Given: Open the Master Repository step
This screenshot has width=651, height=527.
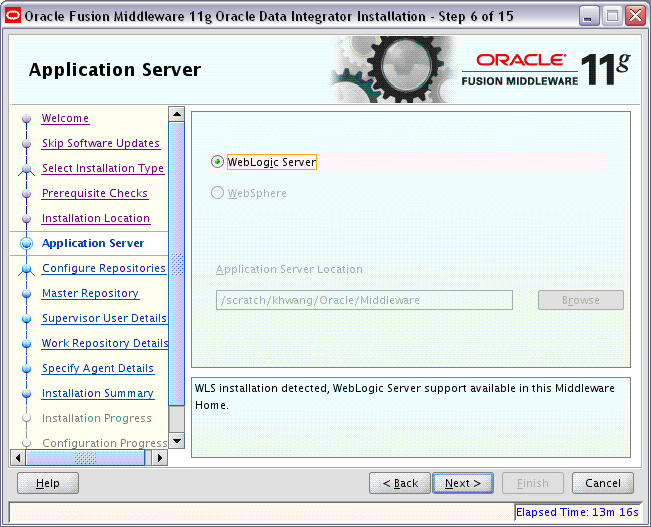Looking at the screenshot, I should (x=90, y=293).
